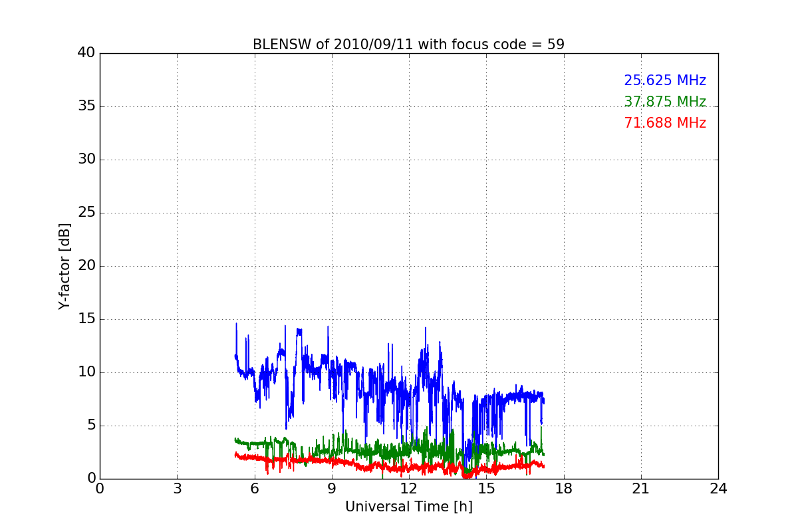Click x-axis tick label '24'
The image size is (798, 532).
(x=718, y=489)
